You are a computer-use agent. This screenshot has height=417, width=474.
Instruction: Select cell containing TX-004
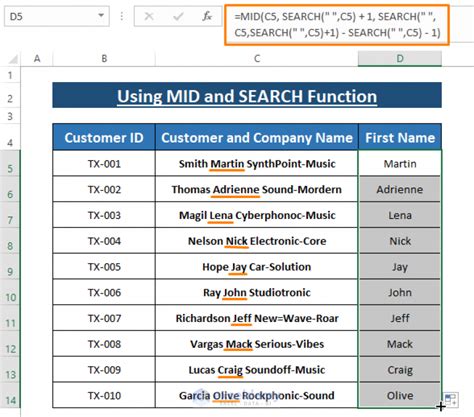(104, 241)
